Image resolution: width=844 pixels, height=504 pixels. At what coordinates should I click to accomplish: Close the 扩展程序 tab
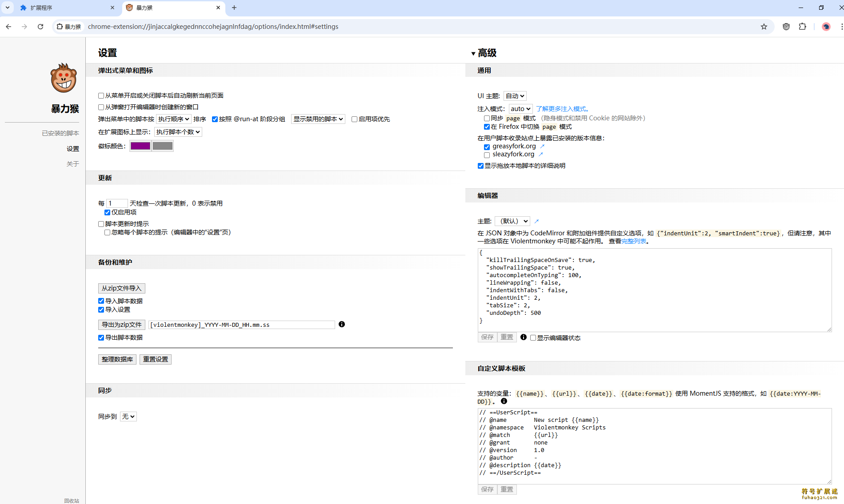(x=112, y=8)
